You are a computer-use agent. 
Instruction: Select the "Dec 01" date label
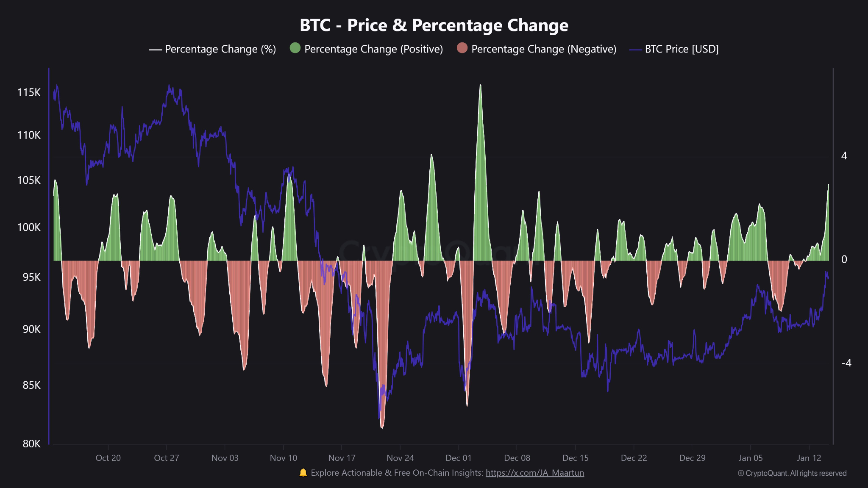click(459, 458)
